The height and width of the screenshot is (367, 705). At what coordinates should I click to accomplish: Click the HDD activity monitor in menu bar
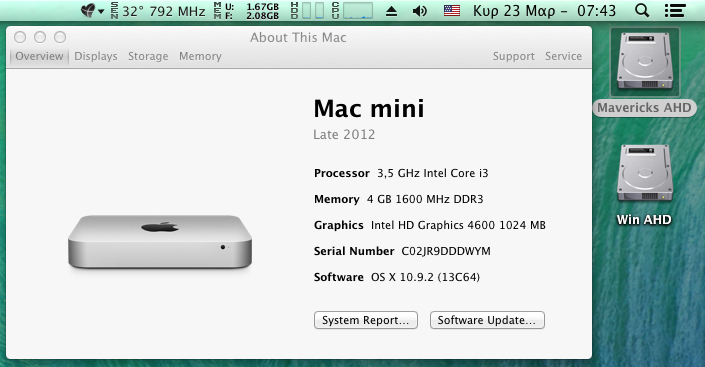[308, 10]
